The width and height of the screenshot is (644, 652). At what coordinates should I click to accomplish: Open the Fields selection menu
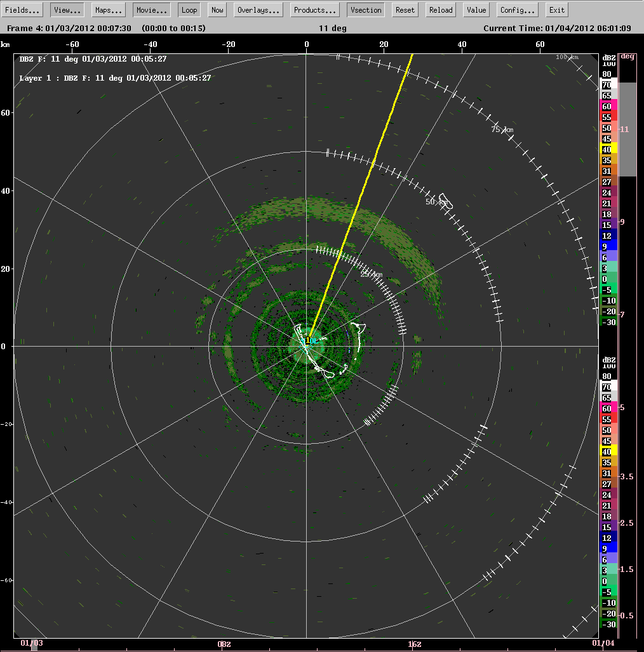point(22,10)
